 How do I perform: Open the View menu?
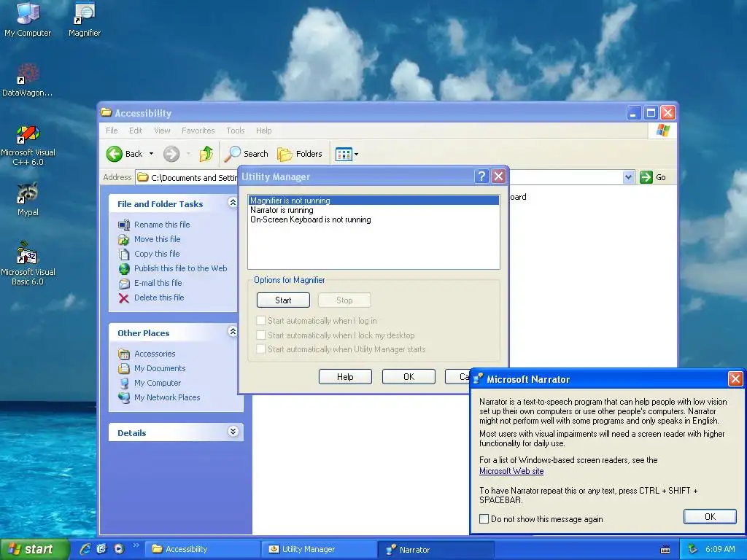click(x=162, y=131)
